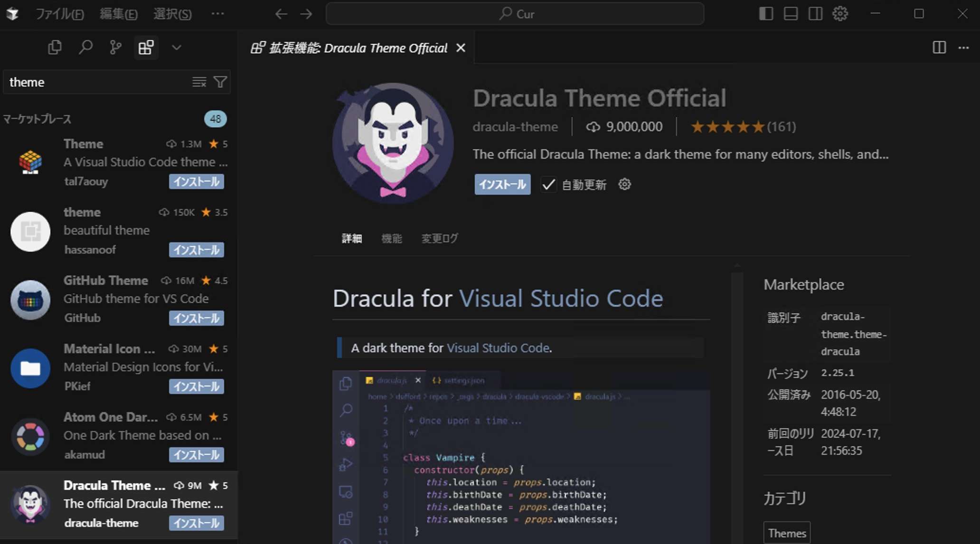Viewport: 980px width, 544px height.
Task: Click the extension tab icon before 拡張機能
Action: [x=258, y=48]
